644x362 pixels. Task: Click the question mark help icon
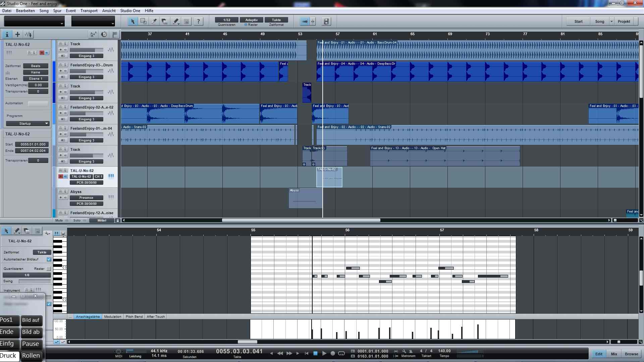click(x=199, y=21)
